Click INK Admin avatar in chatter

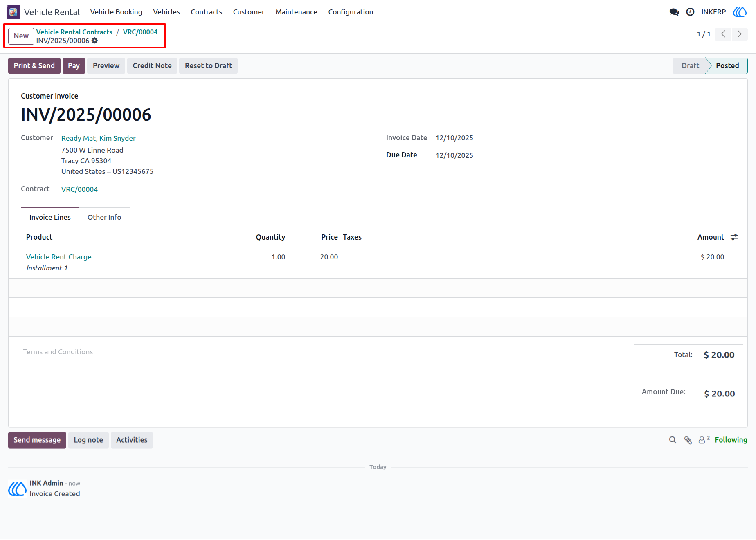17,488
